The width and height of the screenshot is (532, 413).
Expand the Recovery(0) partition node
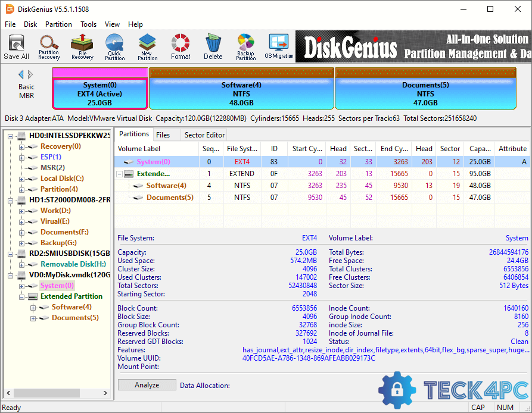21,147
